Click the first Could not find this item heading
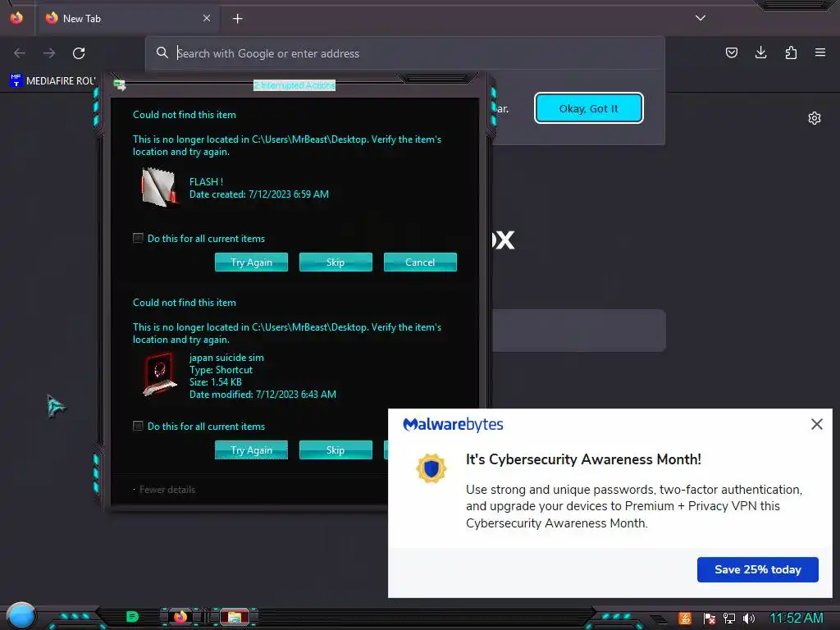840x630 pixels. [185, 115]
